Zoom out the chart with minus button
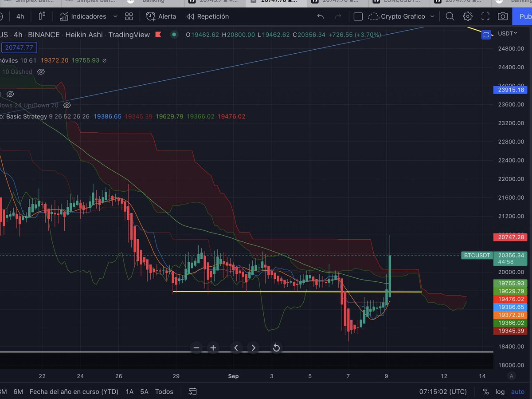This screenshot has height=399, width=532. [x=197, y=348]
